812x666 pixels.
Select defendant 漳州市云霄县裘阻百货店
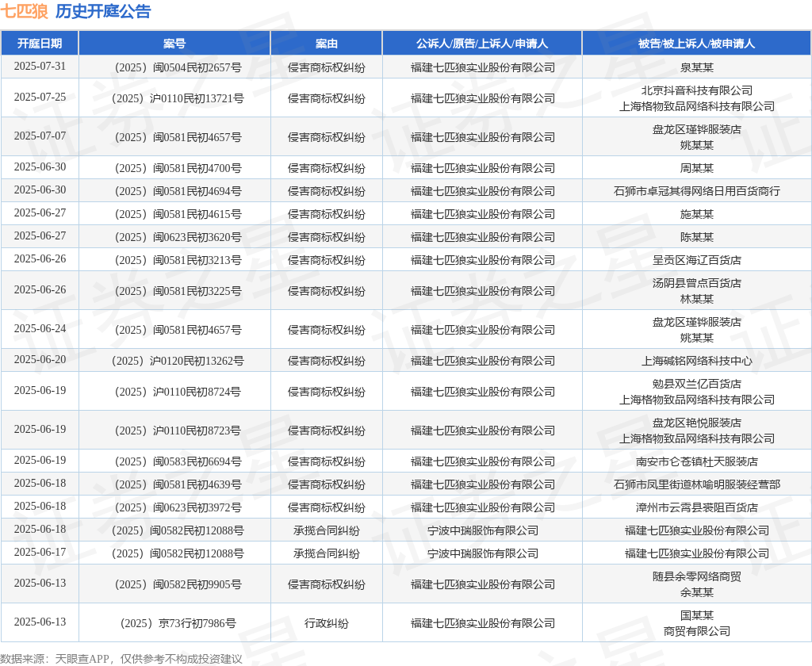coord(696,507)
